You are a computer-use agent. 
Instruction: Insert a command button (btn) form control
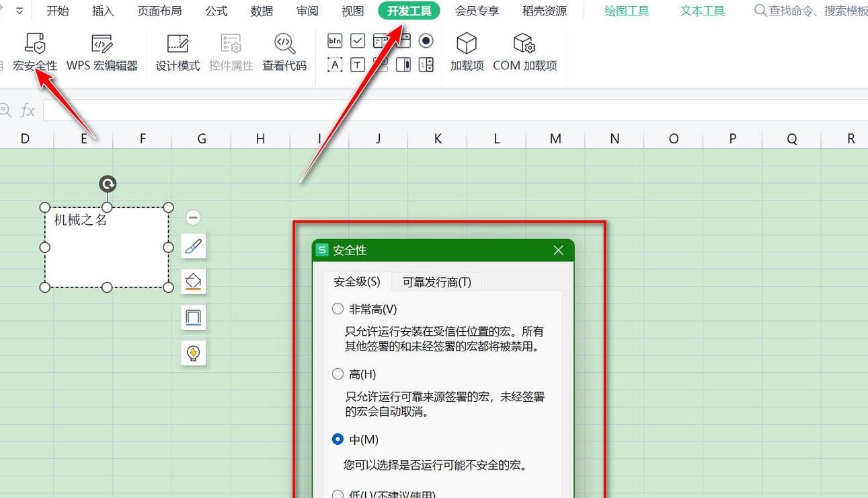tap(335, 41)
